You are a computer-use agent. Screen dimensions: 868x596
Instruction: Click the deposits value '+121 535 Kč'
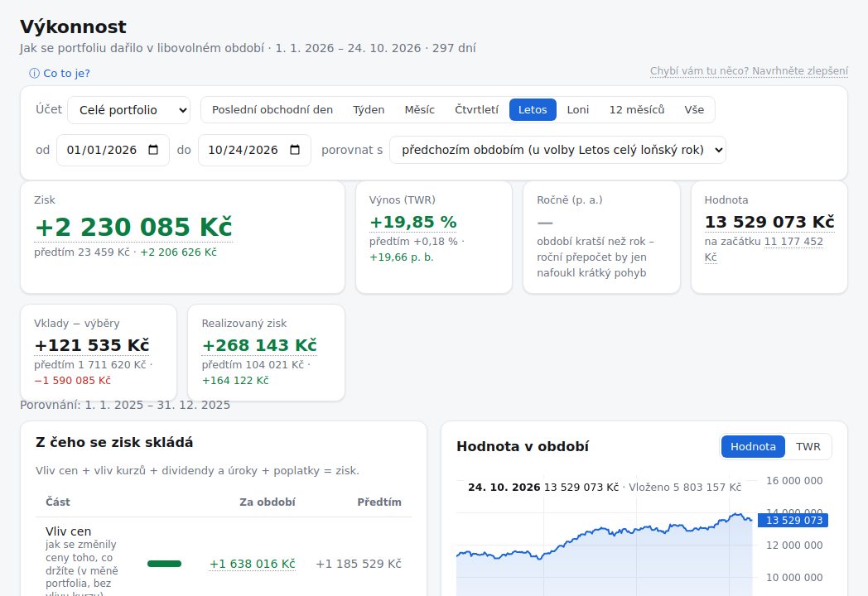coord(92,345)
